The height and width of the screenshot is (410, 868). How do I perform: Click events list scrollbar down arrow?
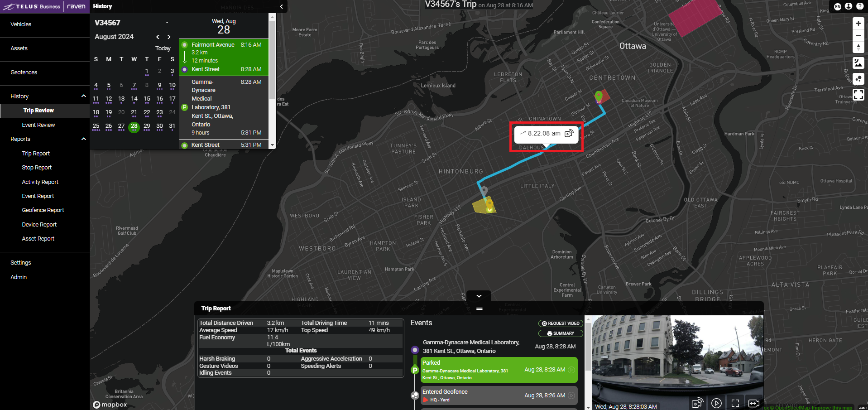coord(588,407)
